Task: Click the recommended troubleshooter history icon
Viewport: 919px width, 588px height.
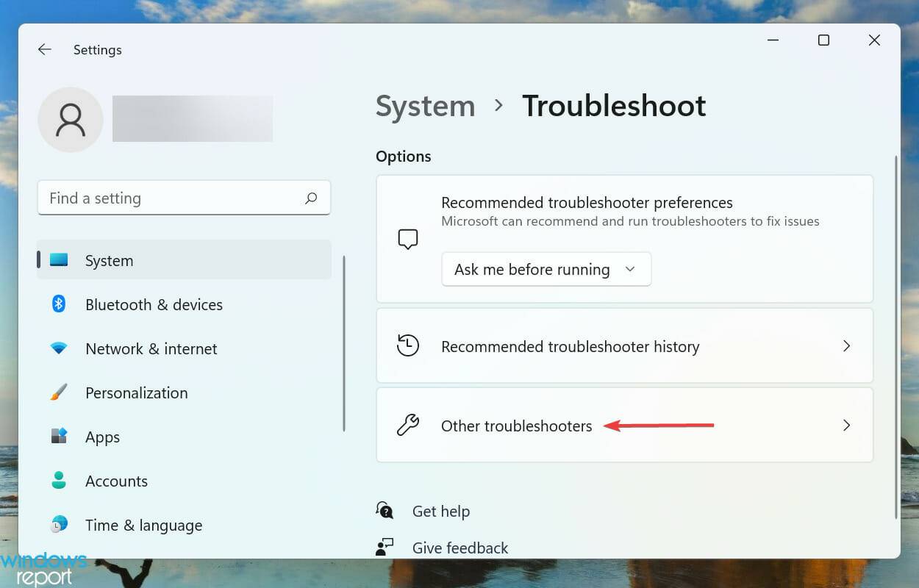Action: tap(408, 345)
